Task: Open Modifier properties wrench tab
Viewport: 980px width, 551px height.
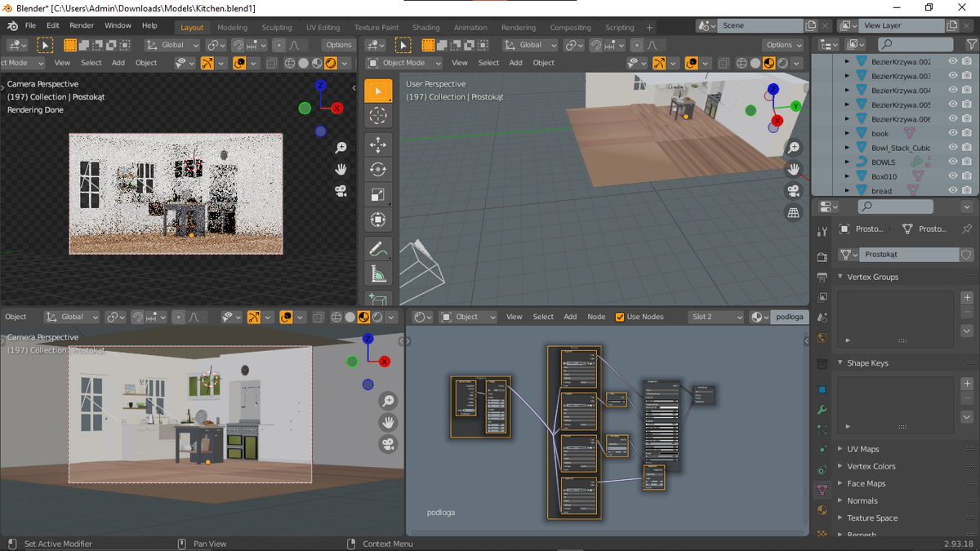Action: [822, 409]
